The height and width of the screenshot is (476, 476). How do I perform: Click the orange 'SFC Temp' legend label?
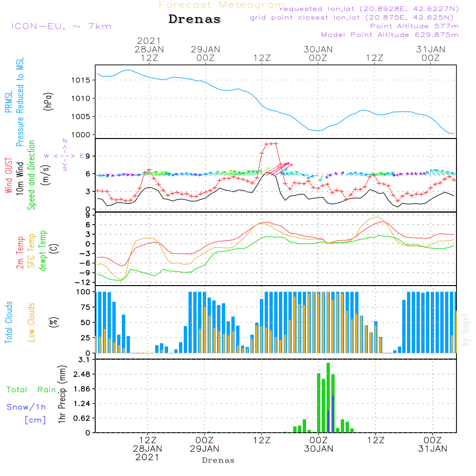pos(31,251)
